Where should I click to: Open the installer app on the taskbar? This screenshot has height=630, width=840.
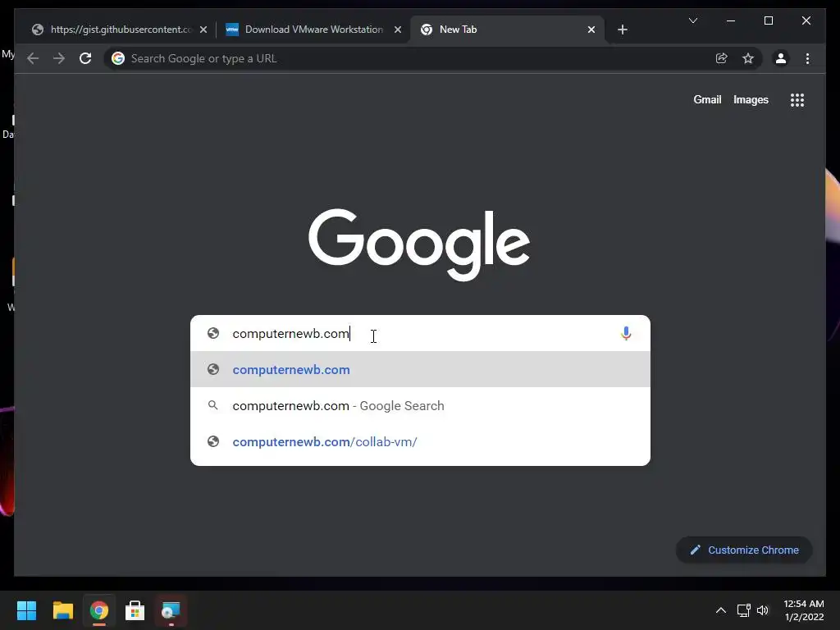coord(171,610)
